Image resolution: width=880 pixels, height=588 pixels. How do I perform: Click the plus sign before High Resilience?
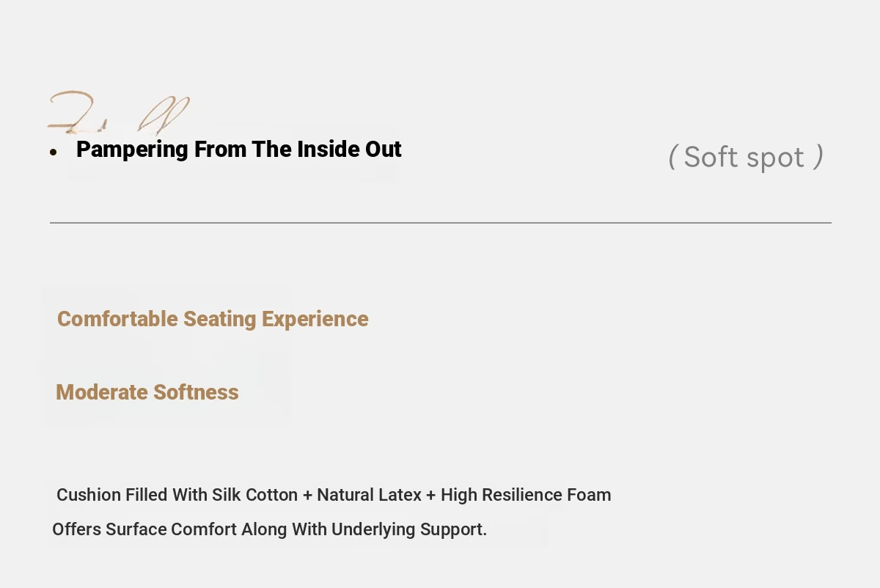(431, 496)
